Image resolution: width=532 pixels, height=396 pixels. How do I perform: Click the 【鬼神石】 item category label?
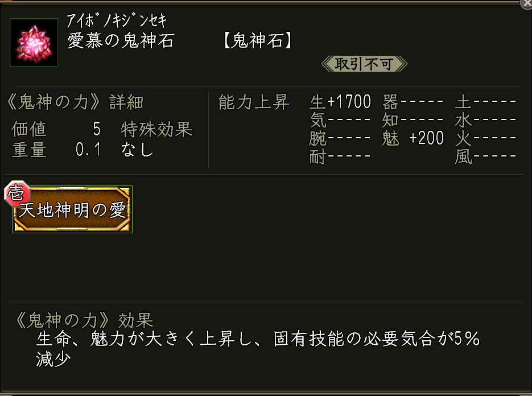coord(258,42)
